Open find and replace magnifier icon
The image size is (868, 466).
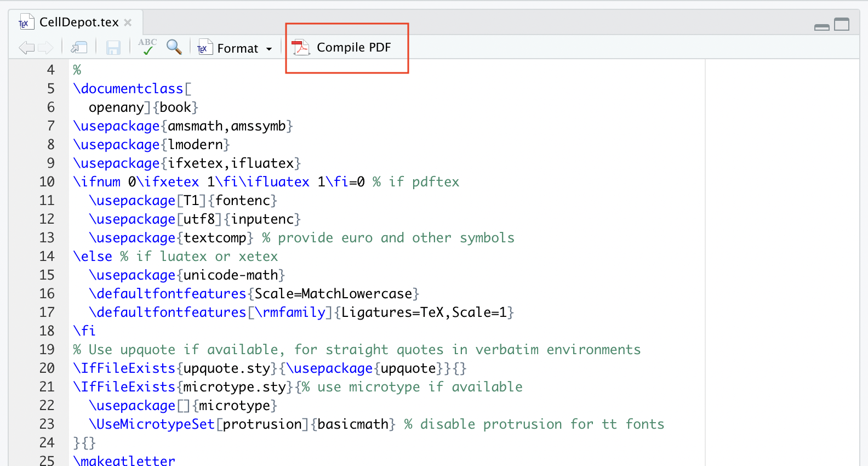click(x=174, y=47)
